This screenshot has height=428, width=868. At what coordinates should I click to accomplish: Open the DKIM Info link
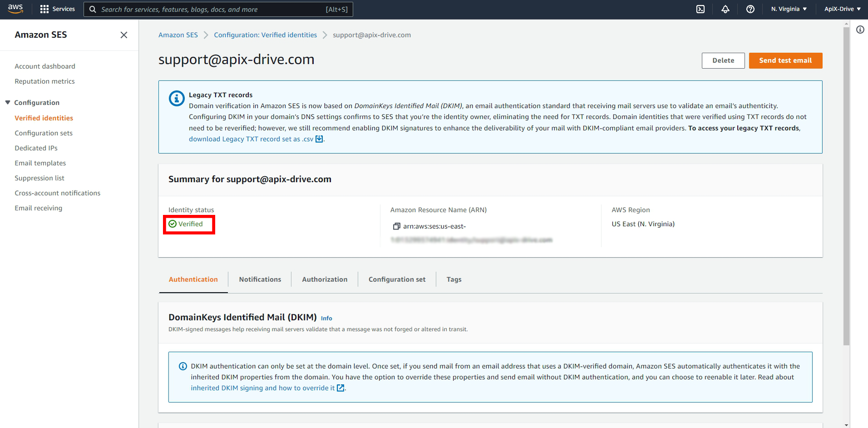[326, 319]
